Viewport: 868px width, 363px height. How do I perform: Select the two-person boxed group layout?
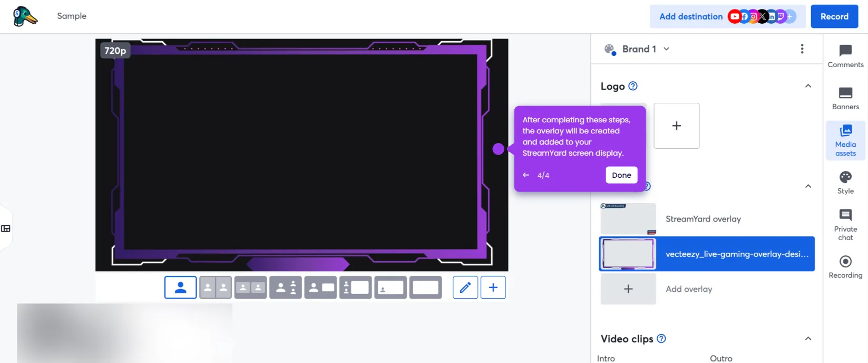point(250,288)
